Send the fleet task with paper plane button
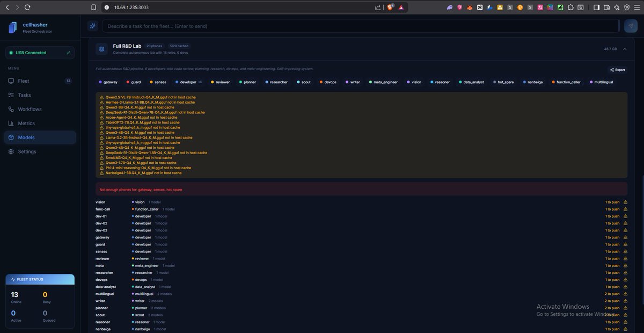The height and width of the screenshot is (333, 644). [x=631, y=26]
